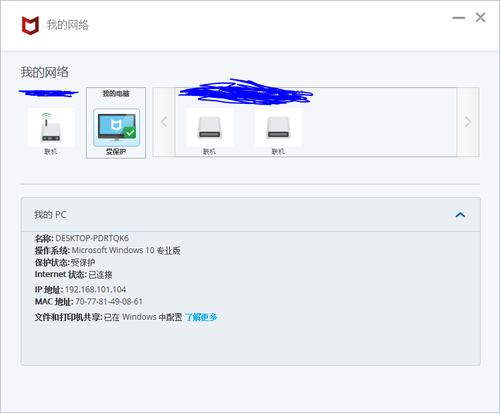Close the 我的网络 window
Viewport: 500px width, 413px height.
click(480, 17)
